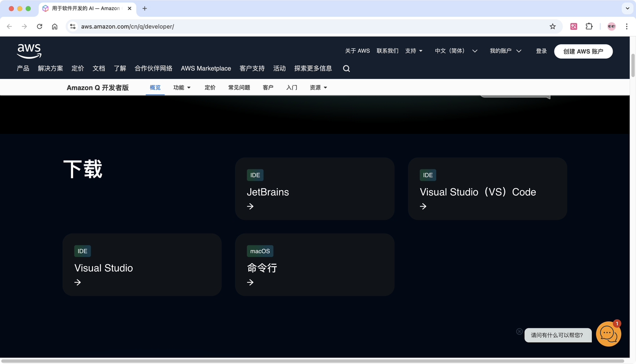Go back to previous page
Viewport: 636px width, 364px height.
click(9, 26)
